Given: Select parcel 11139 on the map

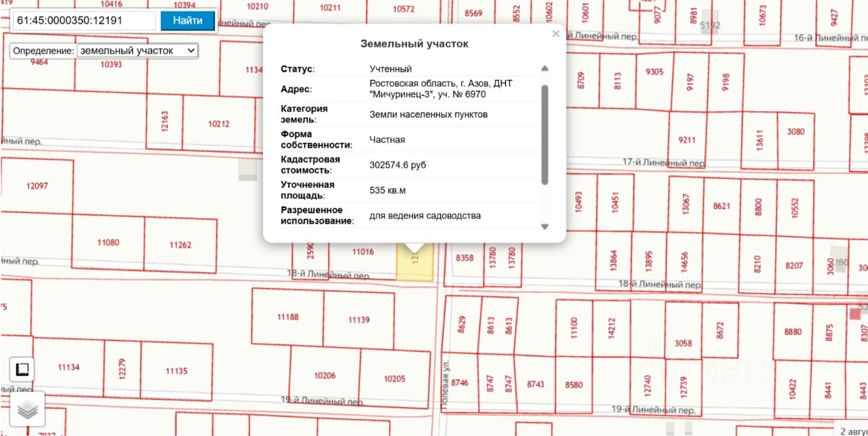Looking at the screenshot, I should 359,320.
